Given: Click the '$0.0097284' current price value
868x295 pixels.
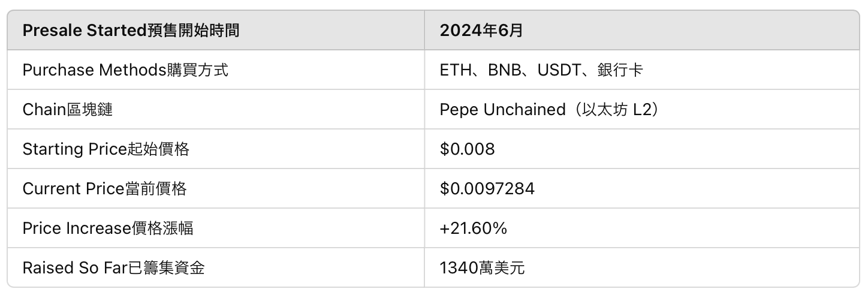Looking at the screenshot, I should click(487, 189).
